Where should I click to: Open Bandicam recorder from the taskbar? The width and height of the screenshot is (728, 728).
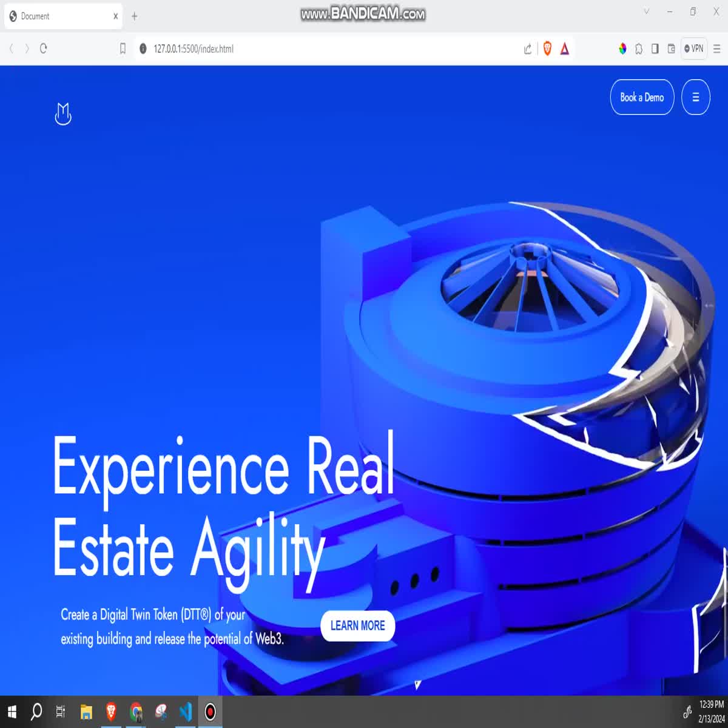click(211, 712)
